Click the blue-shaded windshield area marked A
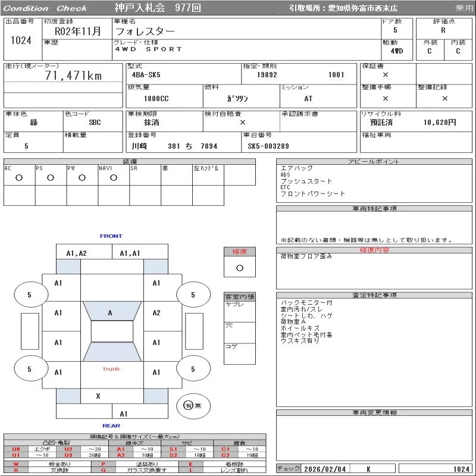 click(110, 312)
